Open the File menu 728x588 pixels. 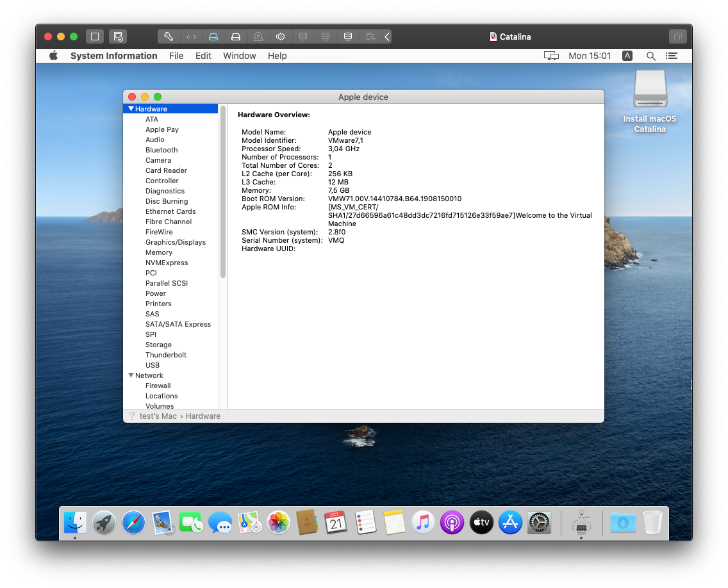tap(176, 56)
